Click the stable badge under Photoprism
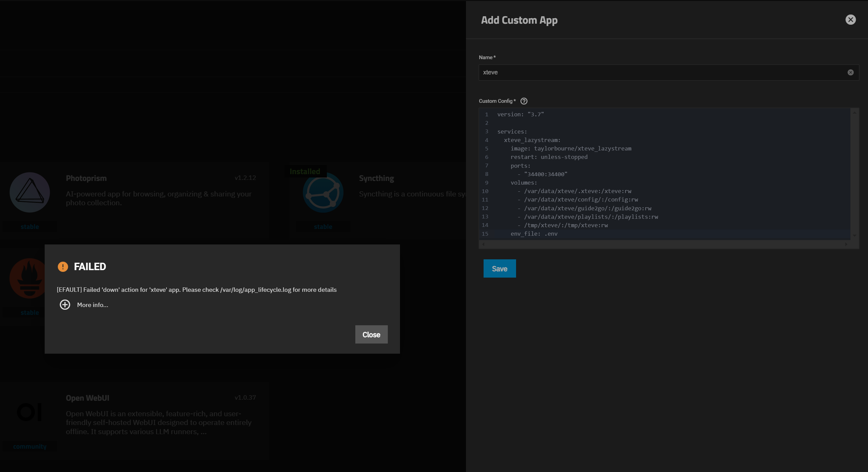This screenshot has height=472, width=868. pos(30,227)
